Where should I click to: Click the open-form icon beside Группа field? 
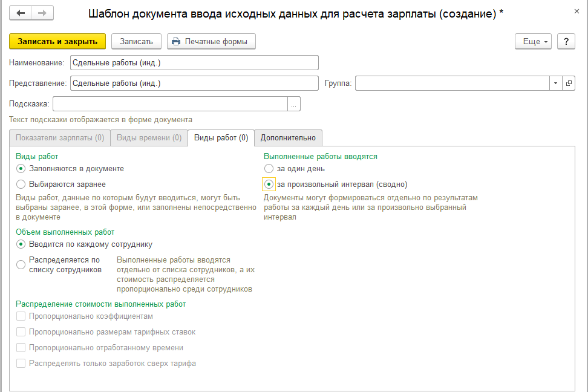coord(569,83)
